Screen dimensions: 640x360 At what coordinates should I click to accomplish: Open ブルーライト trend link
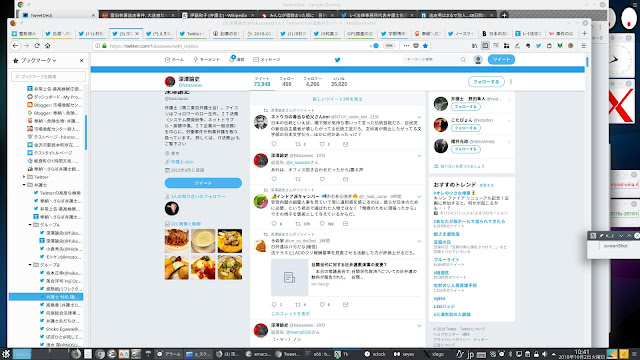pyautogui.click(x=446, y=260)
